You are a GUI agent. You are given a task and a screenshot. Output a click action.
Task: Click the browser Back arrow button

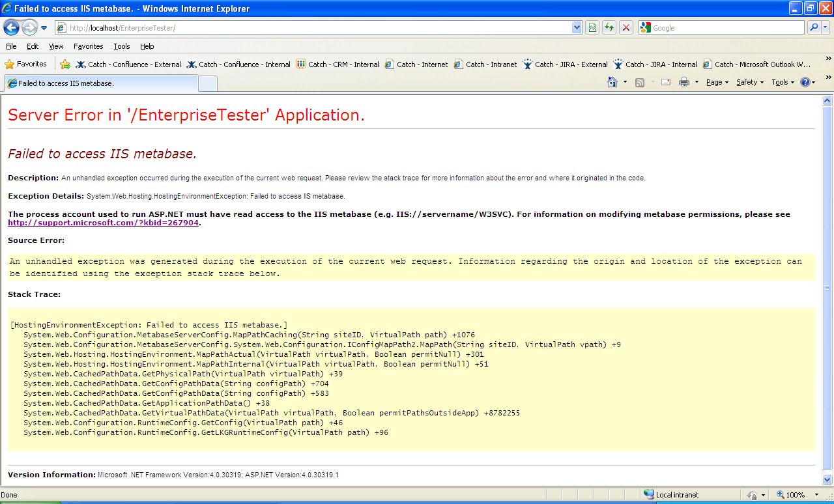pyautogui.click(x=11, y=27)
